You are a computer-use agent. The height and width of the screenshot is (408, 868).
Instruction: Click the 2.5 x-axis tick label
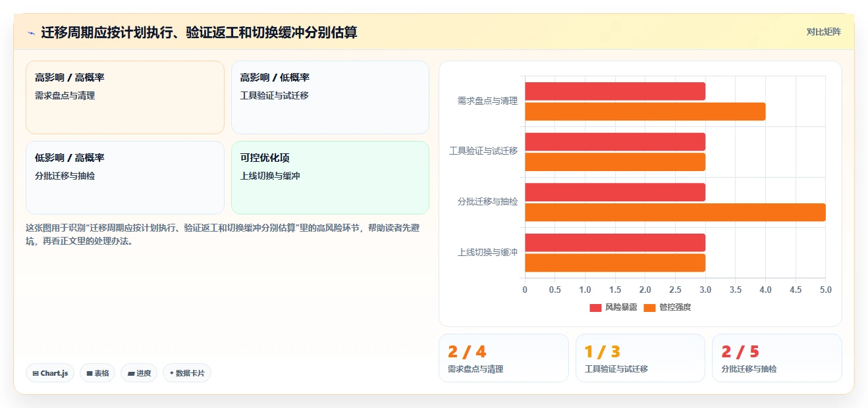pyautogui.click(x=675, y=290)
